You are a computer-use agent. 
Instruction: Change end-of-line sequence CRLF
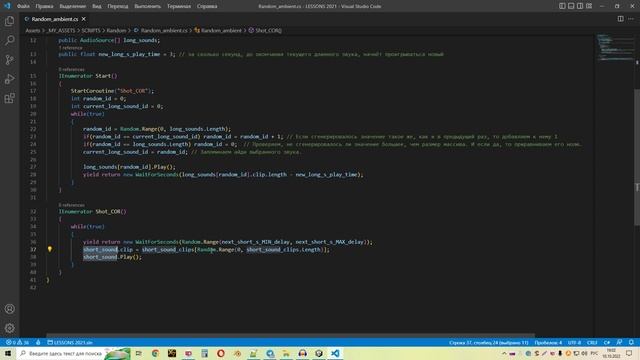click(592, 342)
